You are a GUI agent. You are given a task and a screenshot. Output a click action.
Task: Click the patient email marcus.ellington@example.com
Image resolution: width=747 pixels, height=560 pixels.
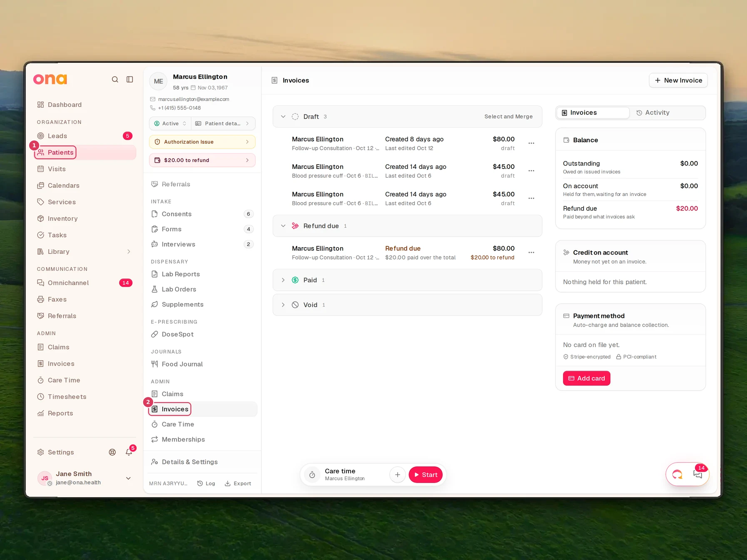[x=194, y=99]
